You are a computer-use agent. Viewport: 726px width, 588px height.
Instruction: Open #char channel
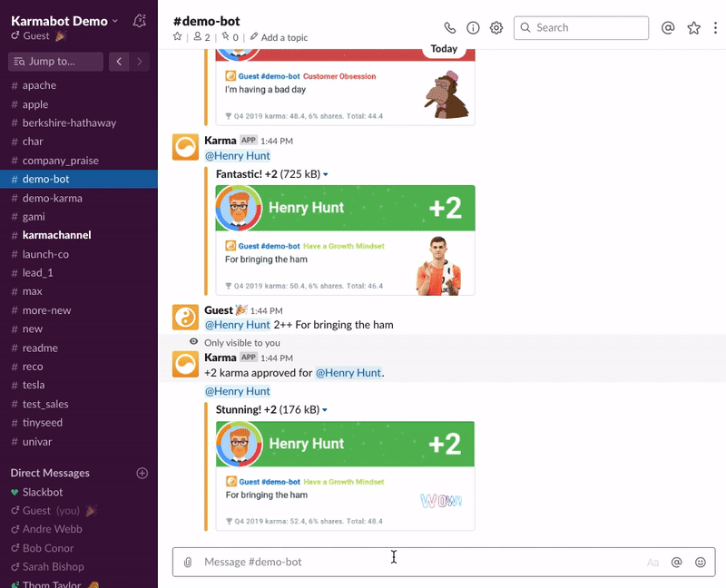click(x=79, y=142)
